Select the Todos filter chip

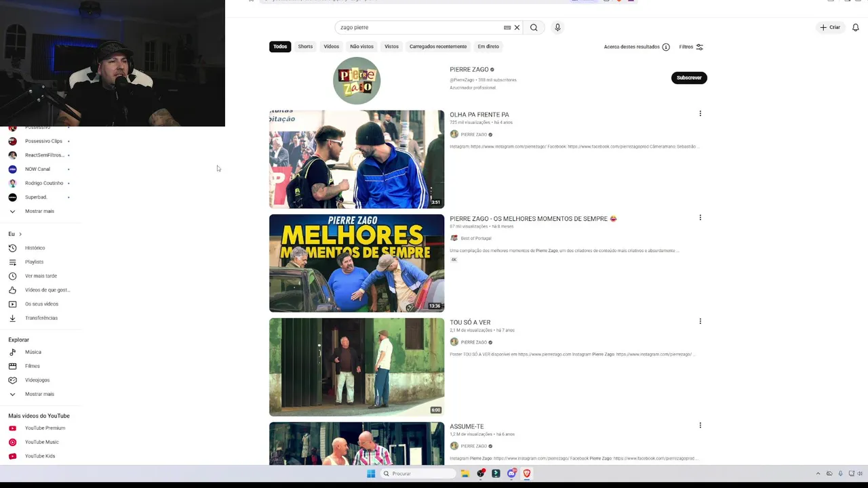click(x=280, y=47)
